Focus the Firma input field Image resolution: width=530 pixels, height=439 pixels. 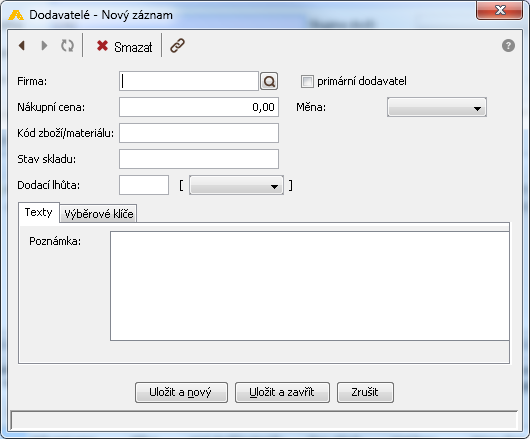point(189,81)
